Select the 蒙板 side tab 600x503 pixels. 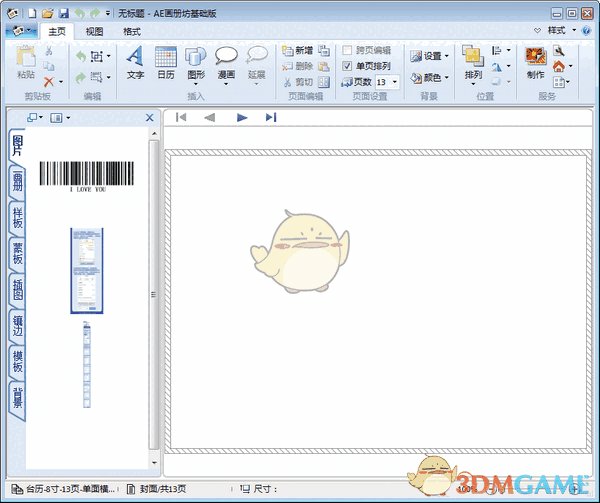click(18, 254)
